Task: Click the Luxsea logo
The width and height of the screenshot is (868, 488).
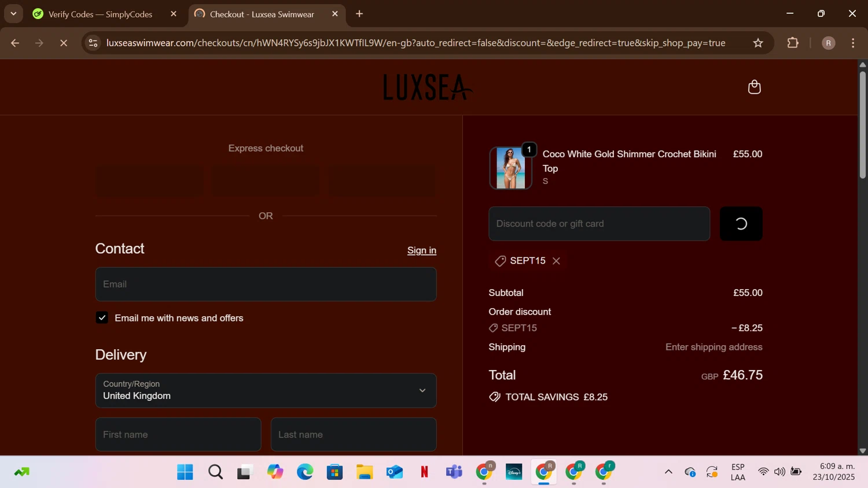Action: click(428, 87)
